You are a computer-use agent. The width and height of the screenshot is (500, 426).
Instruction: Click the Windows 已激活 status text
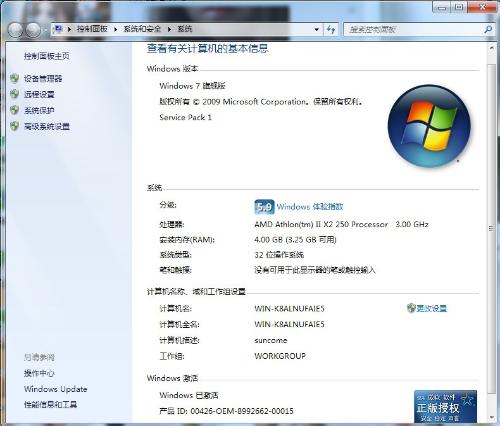click(x=189, y=395)
